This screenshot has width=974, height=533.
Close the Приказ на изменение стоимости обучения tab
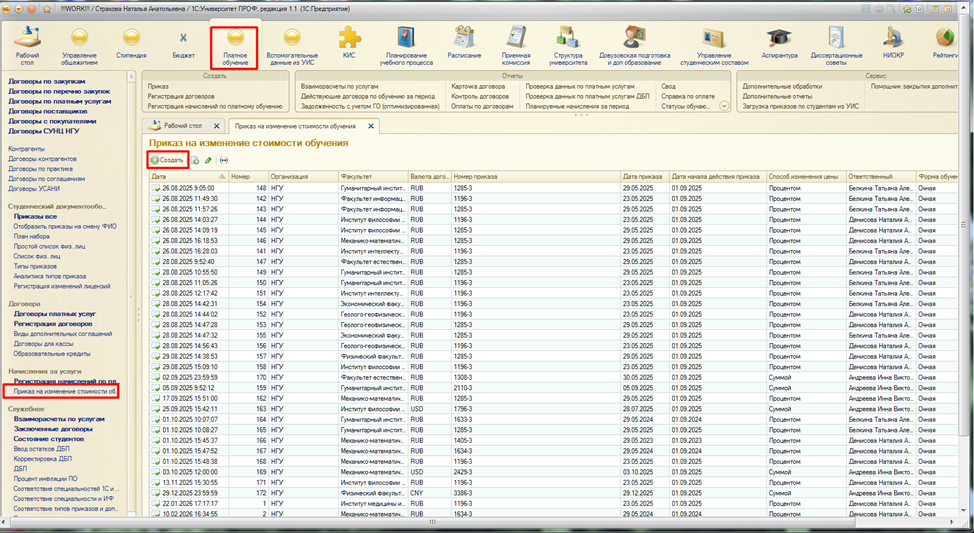pyautogui.click(x=371, y=126)
